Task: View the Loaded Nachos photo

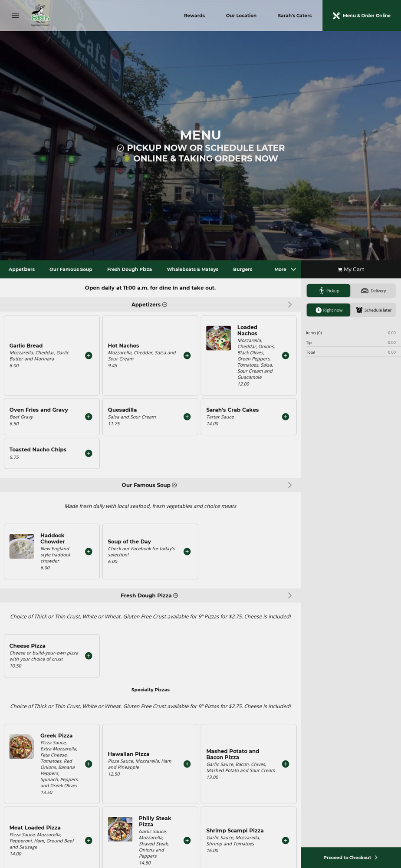Action: 218,338
